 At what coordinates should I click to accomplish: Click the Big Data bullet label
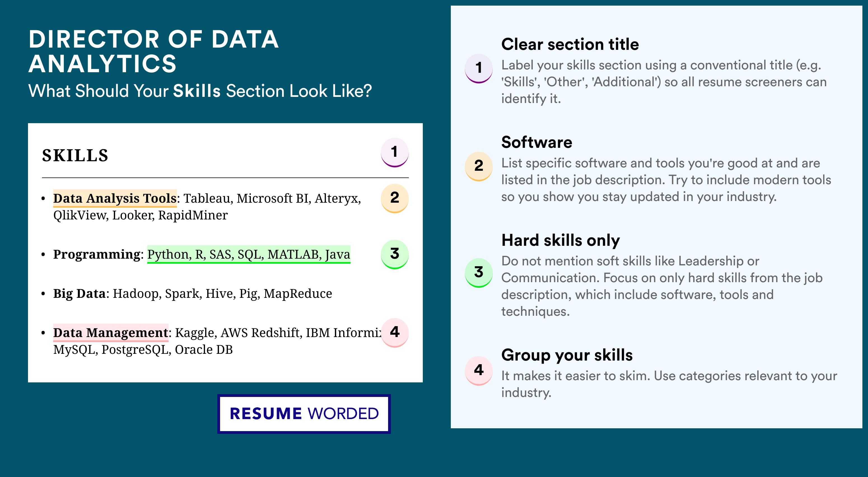(80, 293)
